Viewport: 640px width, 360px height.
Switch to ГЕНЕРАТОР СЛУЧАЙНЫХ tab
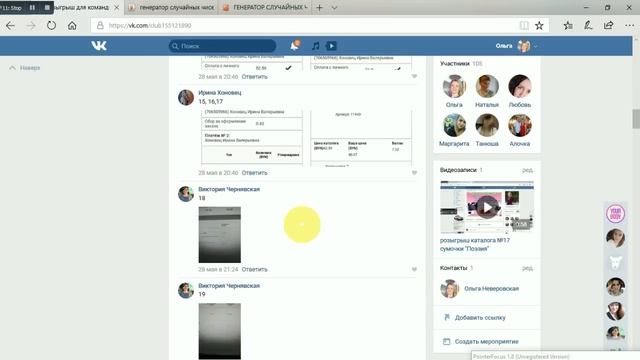coord(265,7)
